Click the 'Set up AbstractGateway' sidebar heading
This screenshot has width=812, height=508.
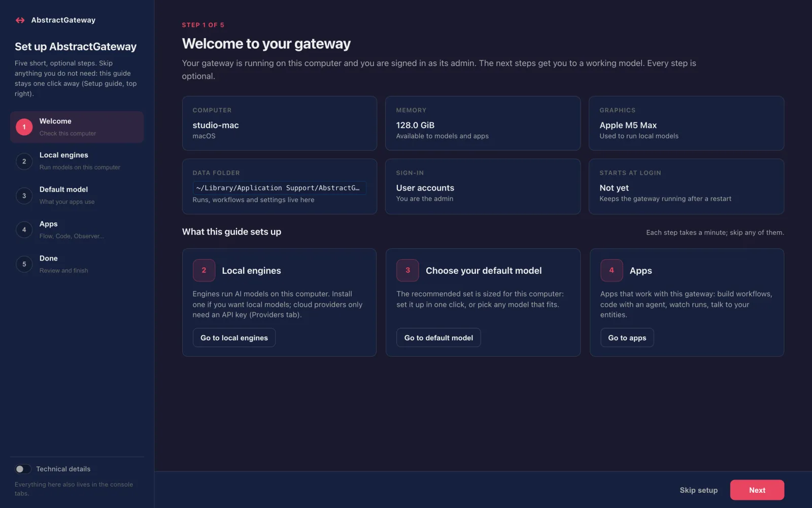point(76,47)
